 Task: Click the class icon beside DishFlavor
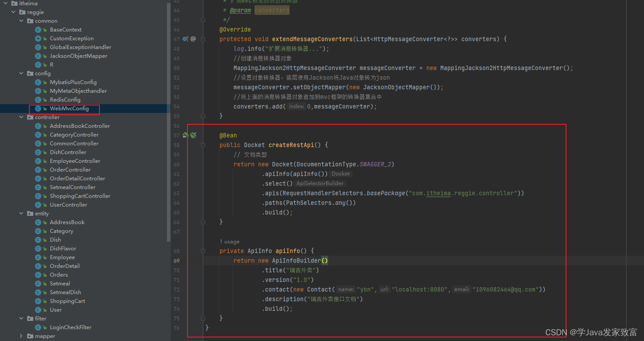pyautogui.click(x=38, y=249)
